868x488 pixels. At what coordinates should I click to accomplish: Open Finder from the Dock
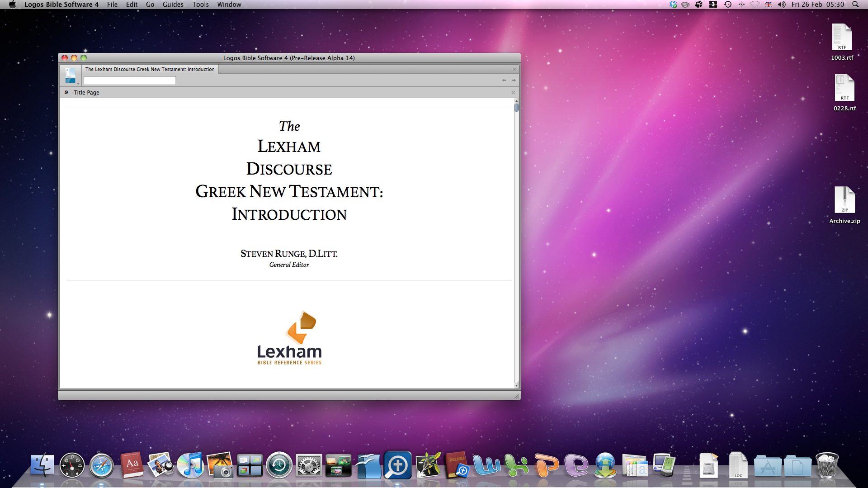[42, 465]
